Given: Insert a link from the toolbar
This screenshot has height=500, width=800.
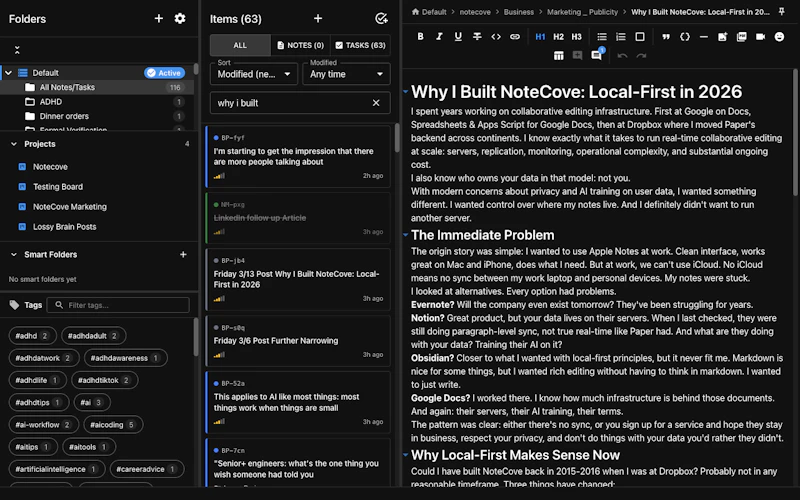Looking at the screenshot, I should point(515,36).
